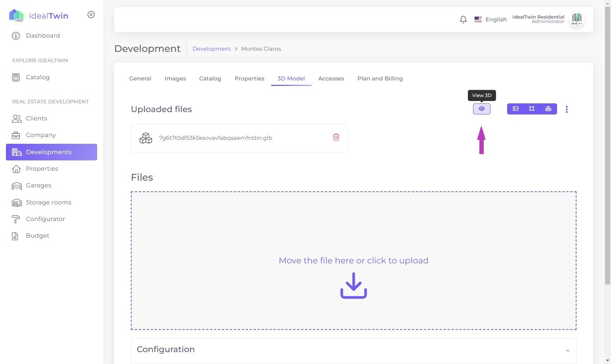Click the image icon in purple toolbar
Screen dimensions: 611x364
(515, 109)
